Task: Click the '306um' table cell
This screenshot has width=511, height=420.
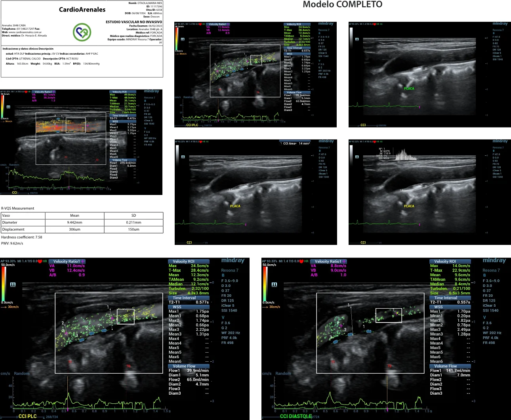Action: click(74, 229)
